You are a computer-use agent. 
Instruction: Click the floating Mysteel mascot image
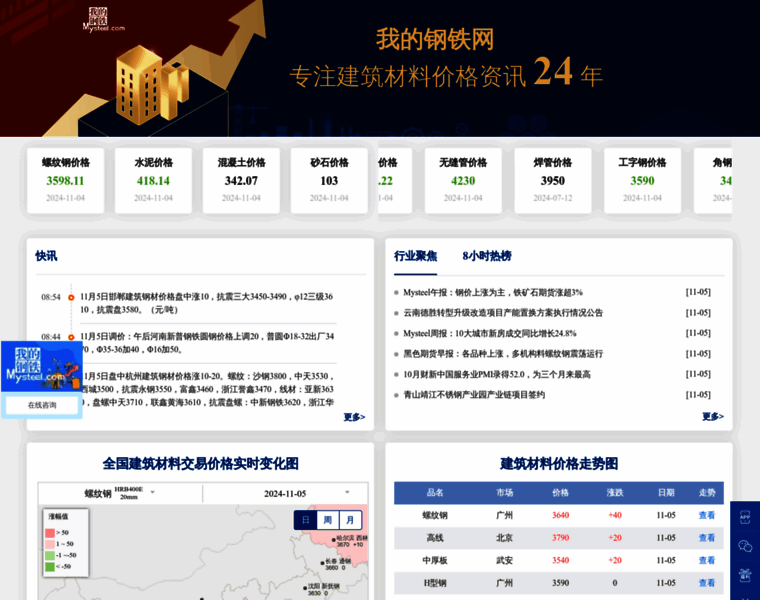tap(42, 367)
